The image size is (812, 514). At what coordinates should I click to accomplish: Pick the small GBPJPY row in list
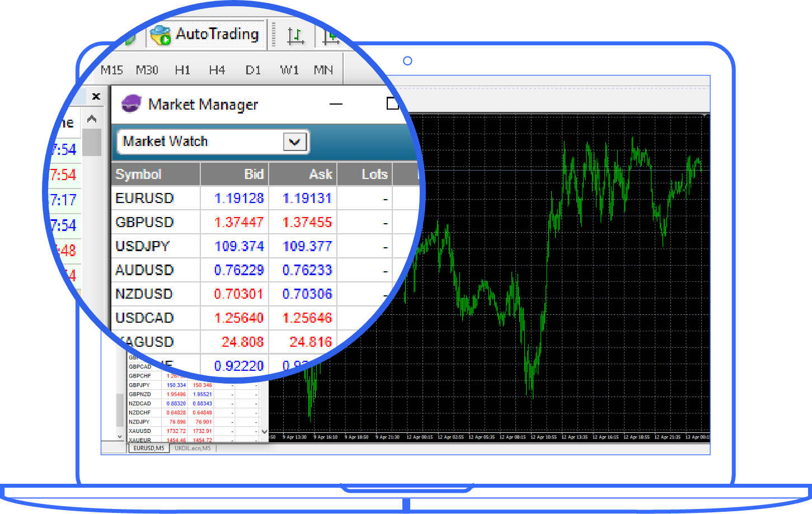(x=139, y=385)
